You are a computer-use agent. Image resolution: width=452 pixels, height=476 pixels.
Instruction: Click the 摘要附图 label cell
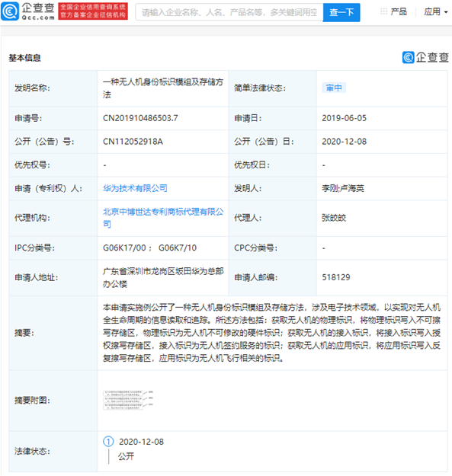point(53,400)
